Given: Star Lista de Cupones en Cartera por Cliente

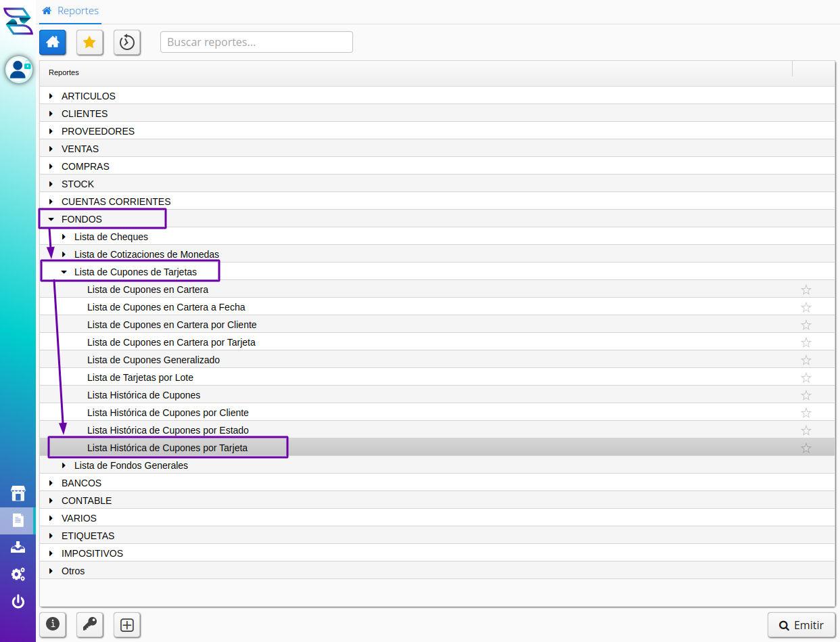Looking at the screenshot, I should 806,325.
